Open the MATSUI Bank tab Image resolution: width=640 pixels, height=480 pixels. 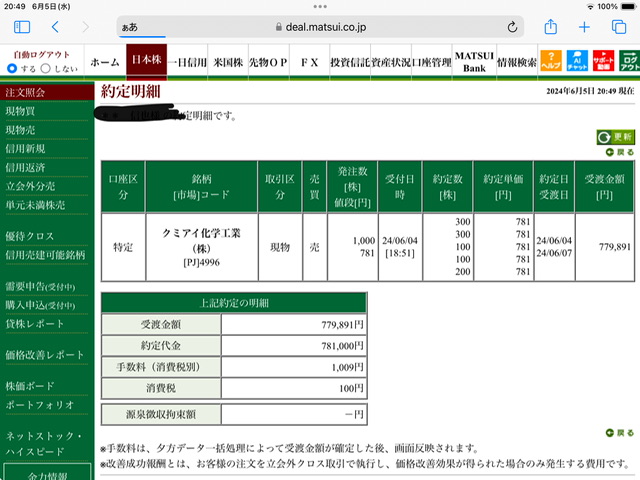474,62
